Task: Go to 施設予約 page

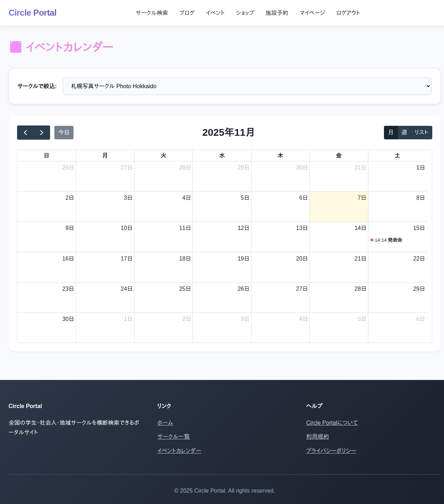Action: point(277,13)
